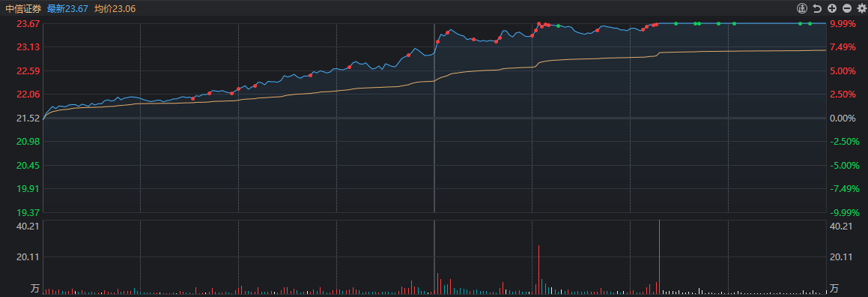
Task: Click the left-side 40.21 volume label
Action: click(x=28, y=226)
